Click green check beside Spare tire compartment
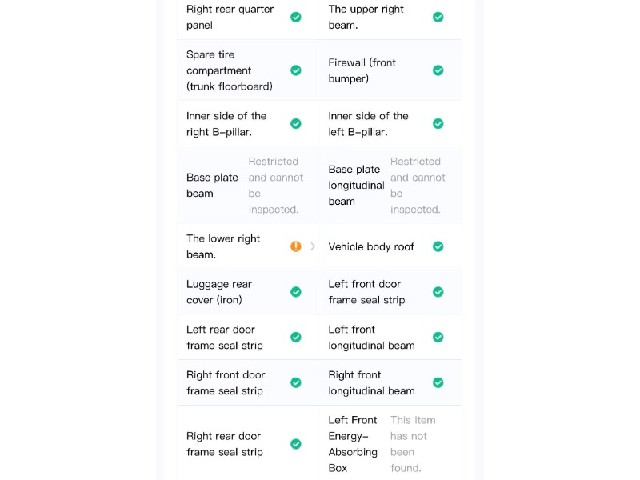Viewport: 640px width, 480px height. click(x=296, y=70)
